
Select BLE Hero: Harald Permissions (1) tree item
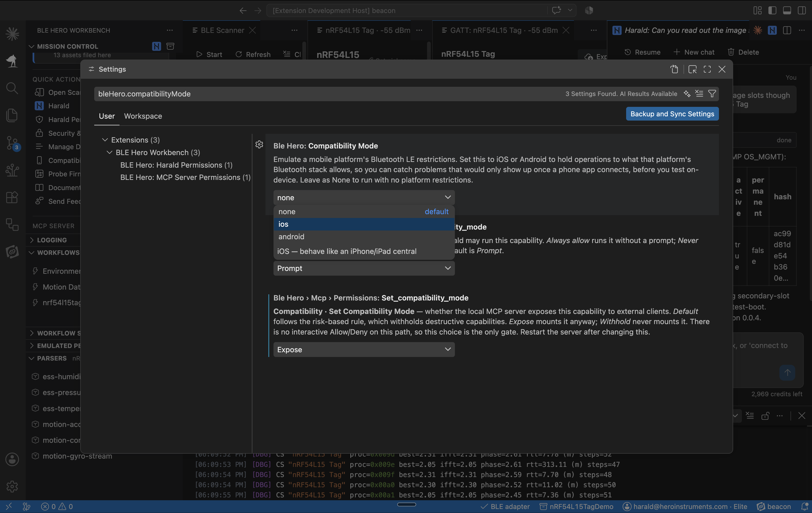(176, 165)
